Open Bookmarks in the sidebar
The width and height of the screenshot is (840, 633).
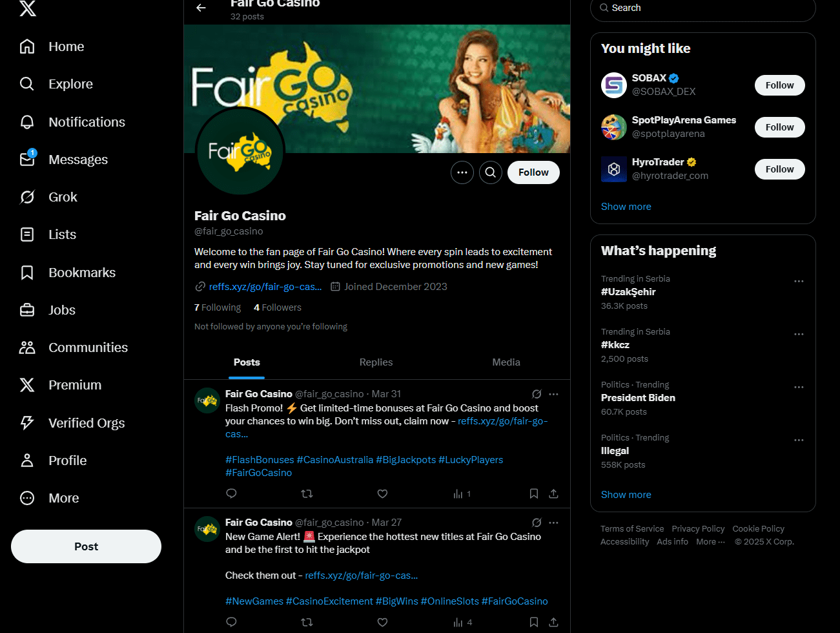[x=68, y=273]
